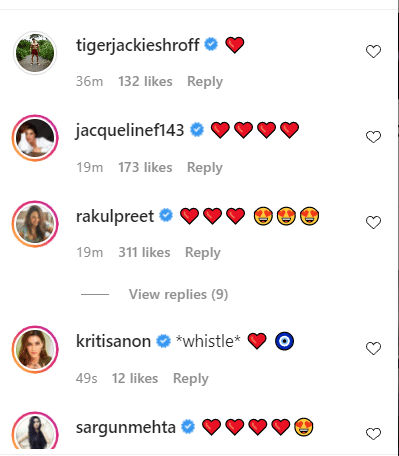Viewport: 399px width, 456px height.
Task: Open the 311 likes list
Action: tap(144, 252)
